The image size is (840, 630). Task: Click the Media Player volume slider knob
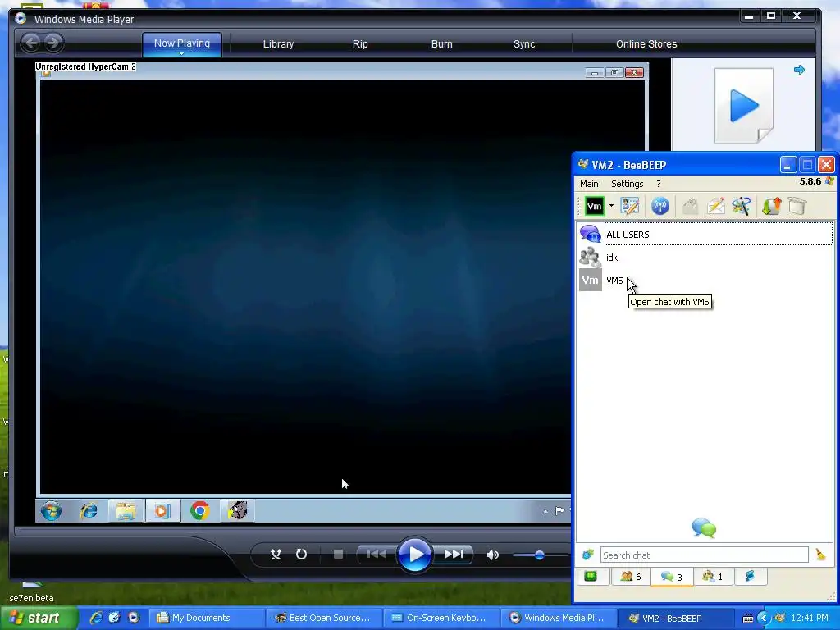(540, 555)
